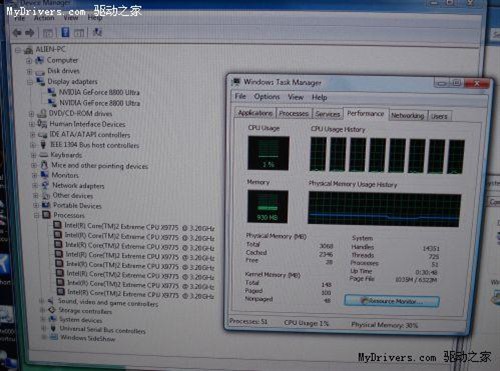
Task: Click the Windows Task Manager title bar icon
Action: click(236, 82)
